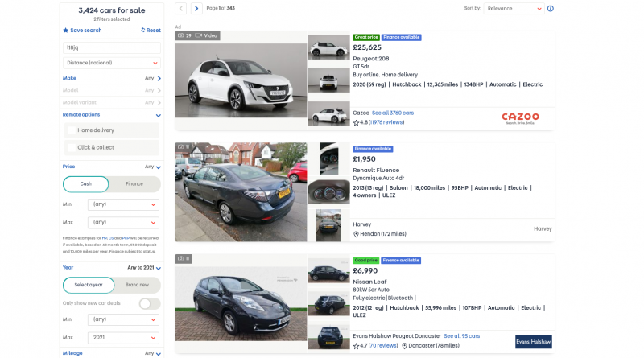Image resolution: width=644 pixels, height=358 pixels.
Task: Click Video badge on Peugeot 208 image
Action: click(206, 35)
